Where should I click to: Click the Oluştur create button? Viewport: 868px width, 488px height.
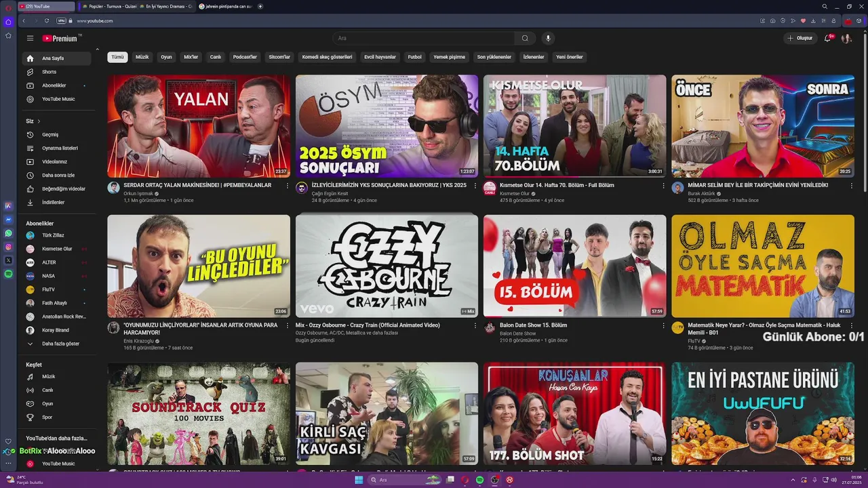800,38
